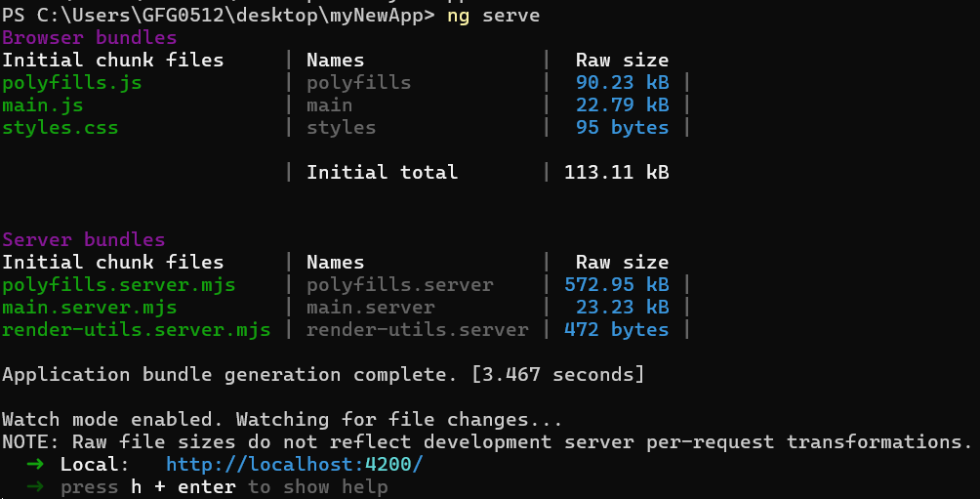Viewport: 980px width, 499px height.
Task: Click the 572.95 kB raw size value
Action: pos(617,285)
